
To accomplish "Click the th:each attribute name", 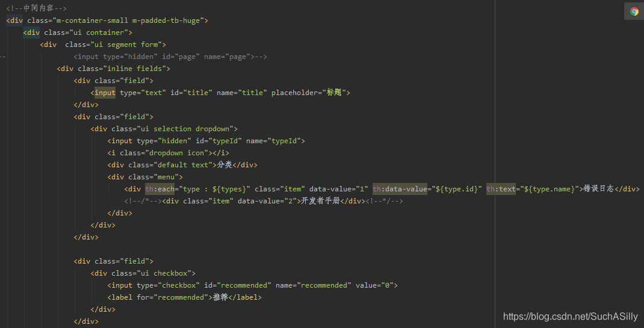I will pyautogui.click(x=159, y=189).
